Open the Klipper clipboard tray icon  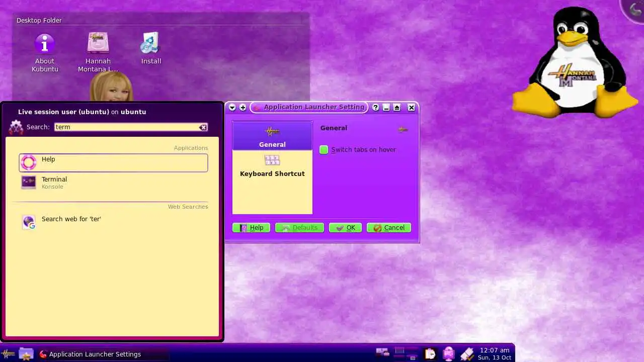pyautogui.click(x=430, y=354)
